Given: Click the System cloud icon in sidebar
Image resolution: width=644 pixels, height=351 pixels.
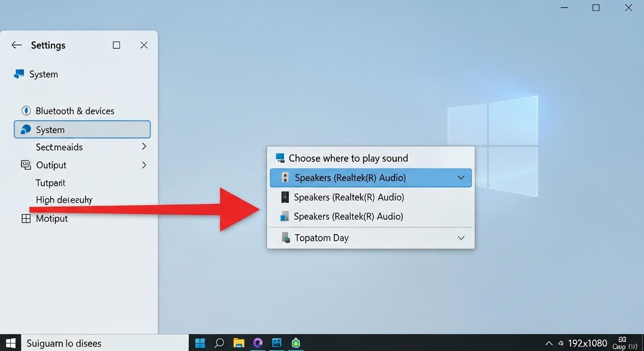Looking at the screenshot, I should click(25, 129).
